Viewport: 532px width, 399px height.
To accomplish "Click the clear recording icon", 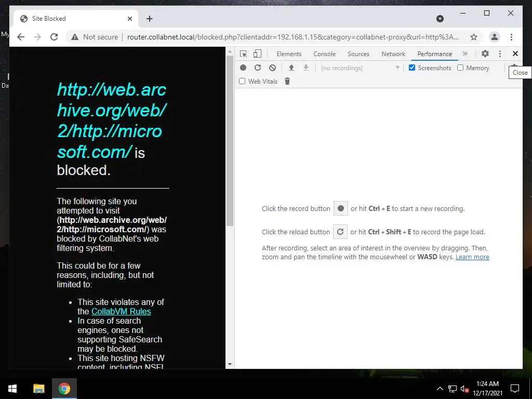I will (x=272, y=68).
